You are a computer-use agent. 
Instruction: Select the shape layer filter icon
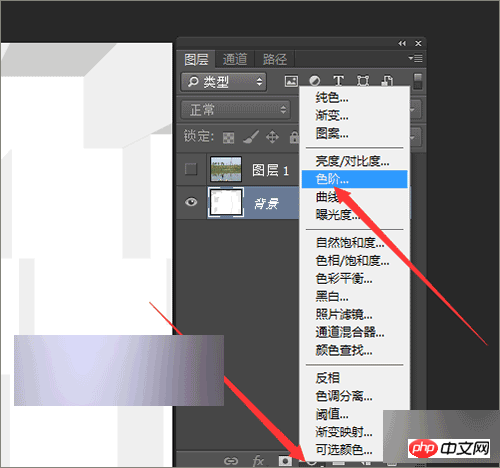(x=363, y=81)
